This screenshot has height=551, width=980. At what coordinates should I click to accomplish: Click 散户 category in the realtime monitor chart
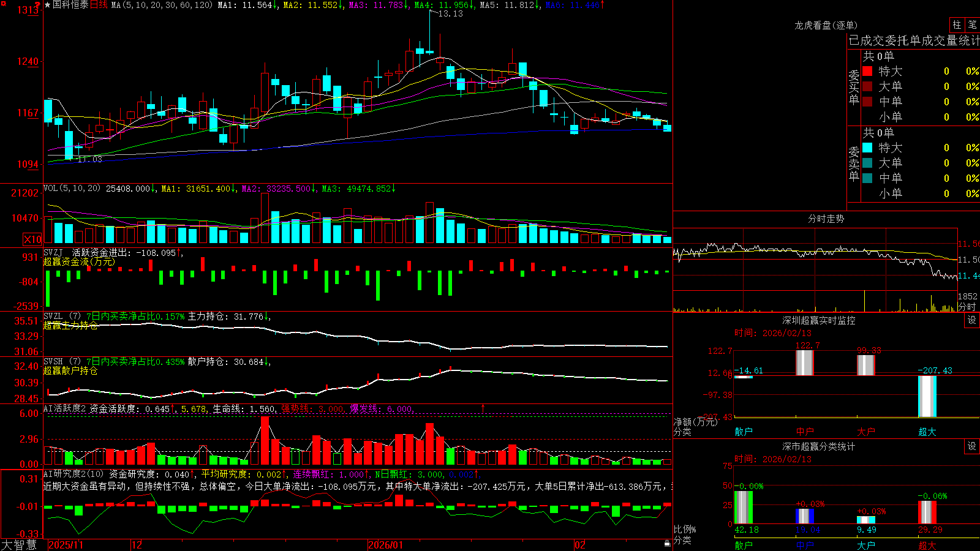pyautogui.click(x=744, y=432)
